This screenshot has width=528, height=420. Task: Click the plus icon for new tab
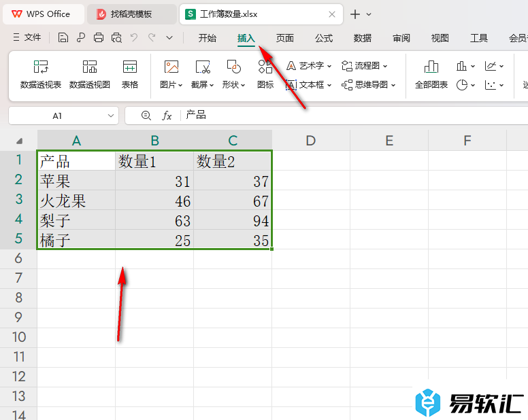pyautogui.click(x=355, y=14)
